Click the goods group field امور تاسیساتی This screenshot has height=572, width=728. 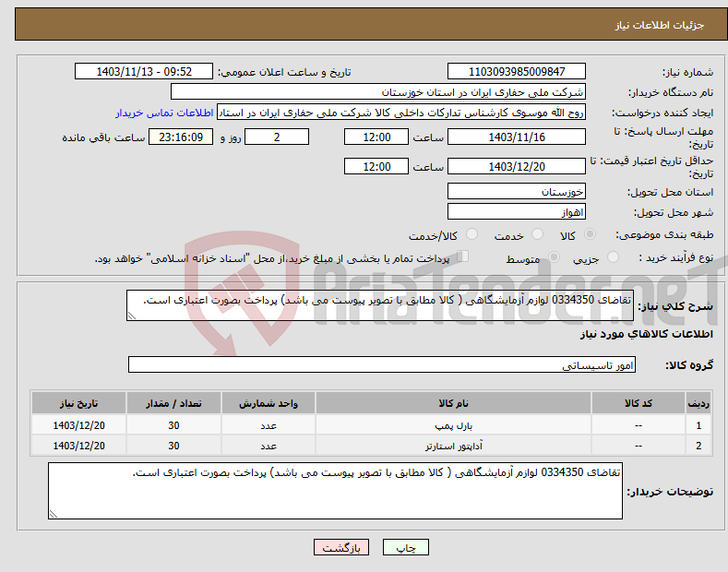coord(382,365)
